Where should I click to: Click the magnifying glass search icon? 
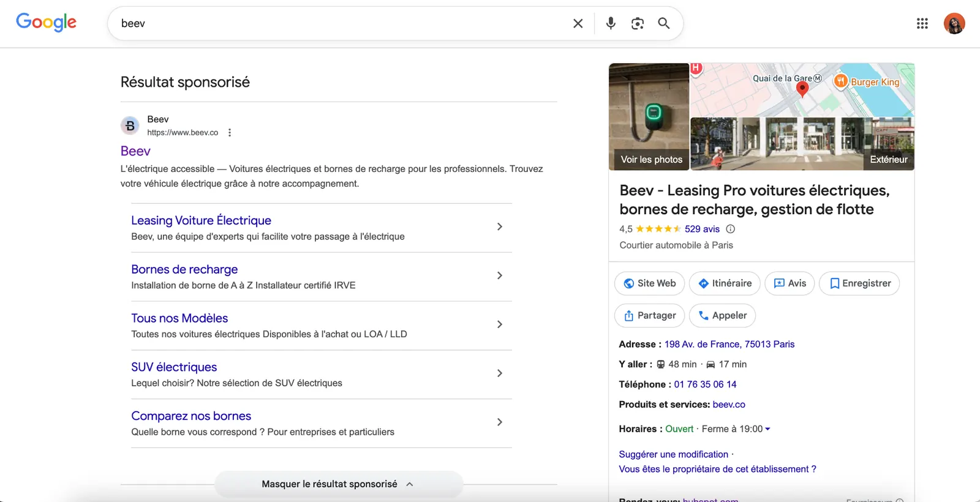tap(664, 23)
